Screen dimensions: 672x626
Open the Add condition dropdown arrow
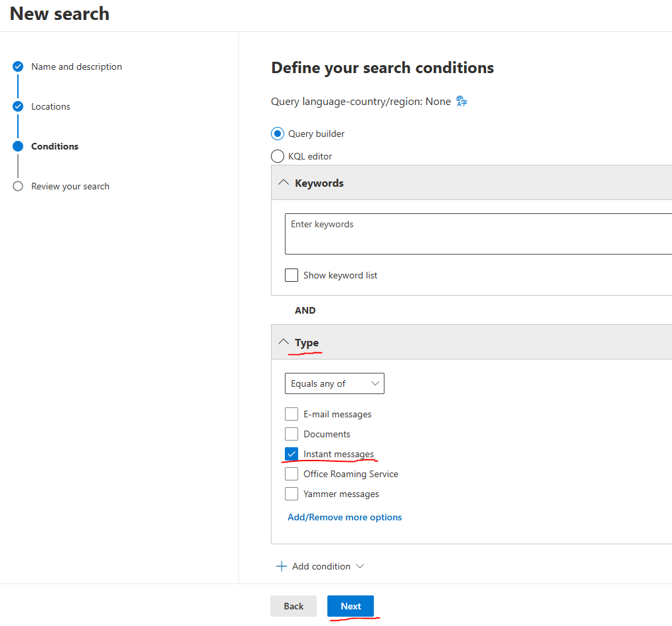point(360,566)
